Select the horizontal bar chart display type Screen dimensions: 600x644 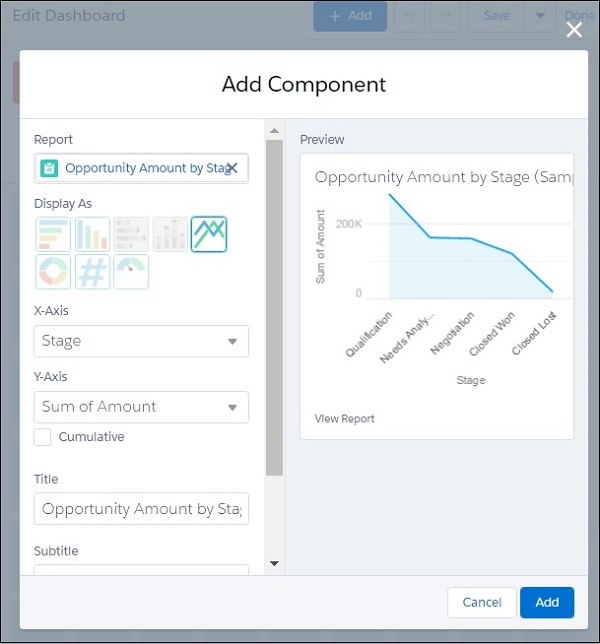coord(53,234)
